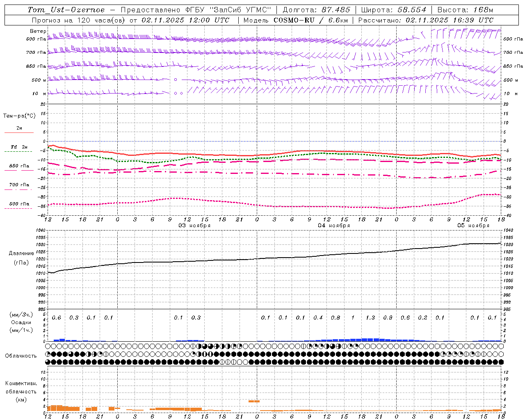Click the 'Ветер' wind panel label
The height and width of the screenshot is (420, 525).
(x=38, y=31)
